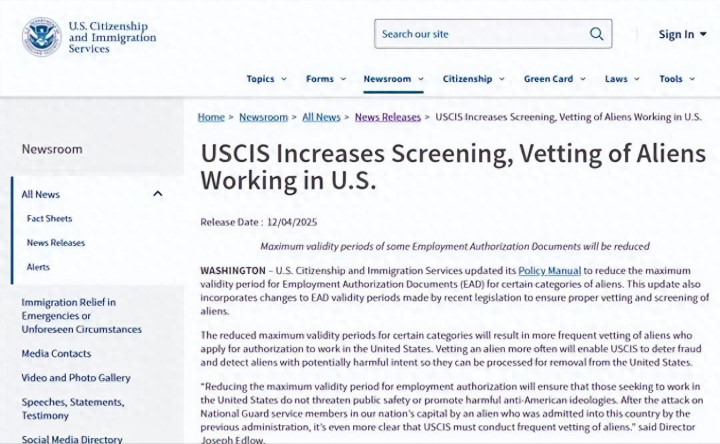Screen dimensions: 720x444
Task: Select Alerts in the sidebar
Action: click(x=38, y=267)
